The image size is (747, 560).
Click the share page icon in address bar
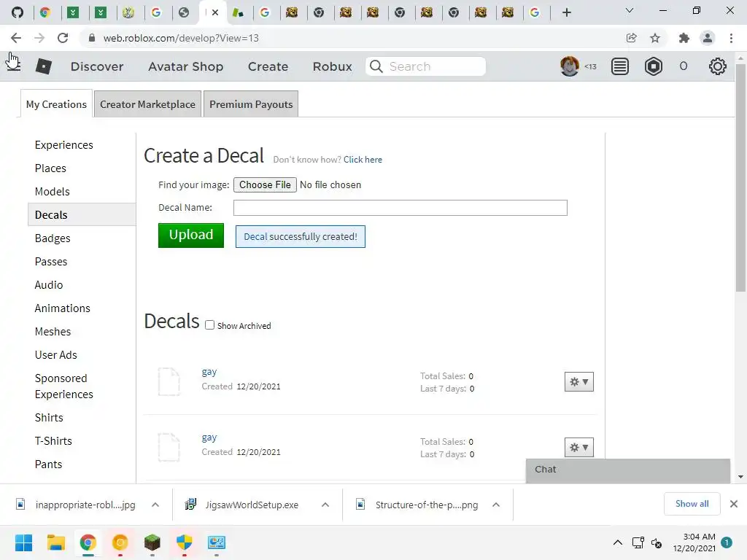click(x=631, y=38)
